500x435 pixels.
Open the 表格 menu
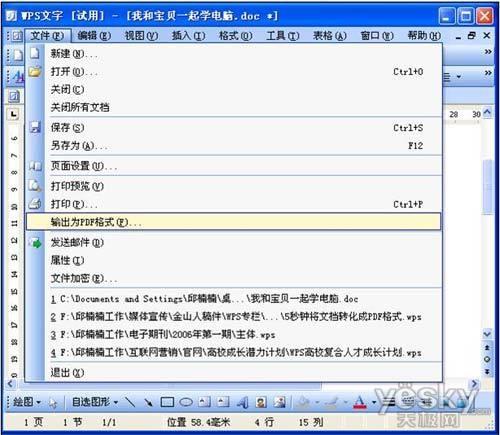(x=330, y=35)
